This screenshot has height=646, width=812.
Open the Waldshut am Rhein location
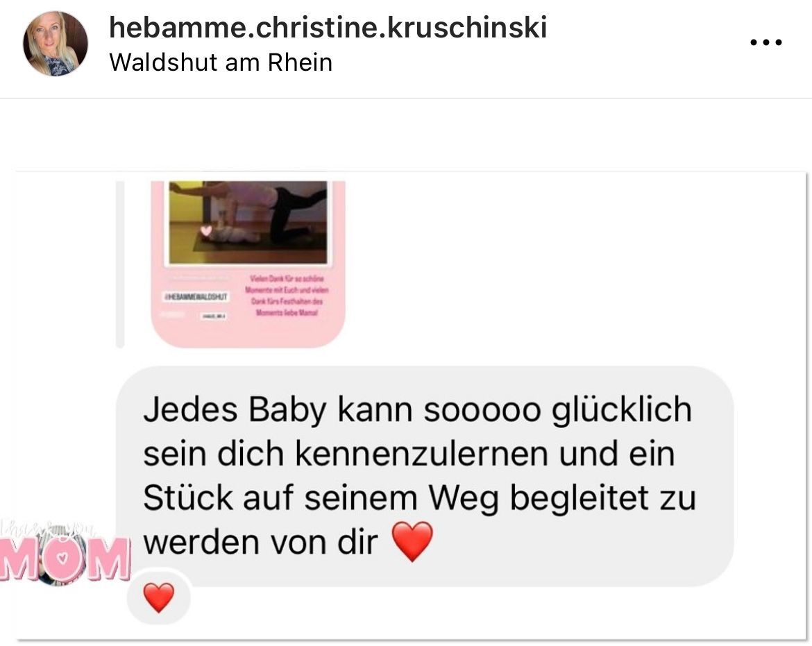pyautogui.click(x=221, y=62)
